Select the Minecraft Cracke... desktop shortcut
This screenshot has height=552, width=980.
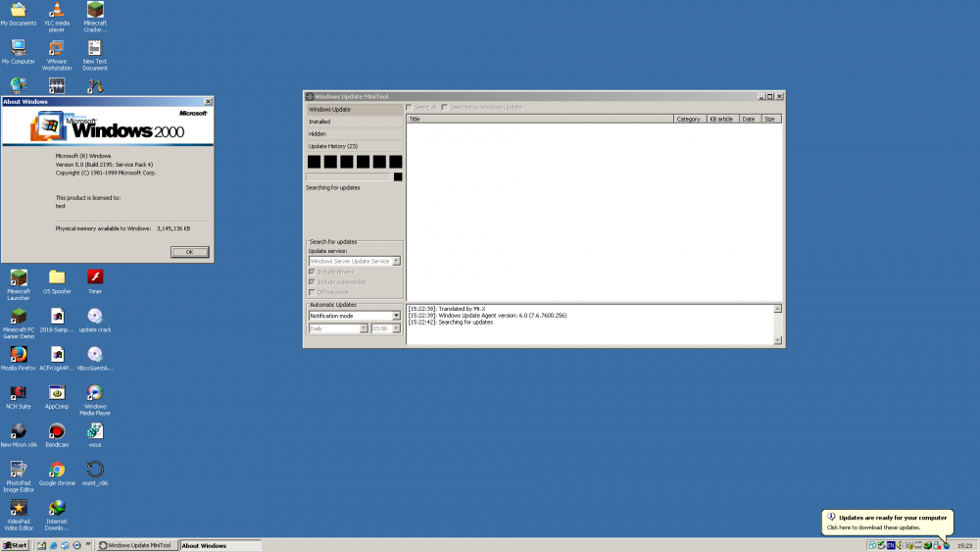click(x=95, y=17)
